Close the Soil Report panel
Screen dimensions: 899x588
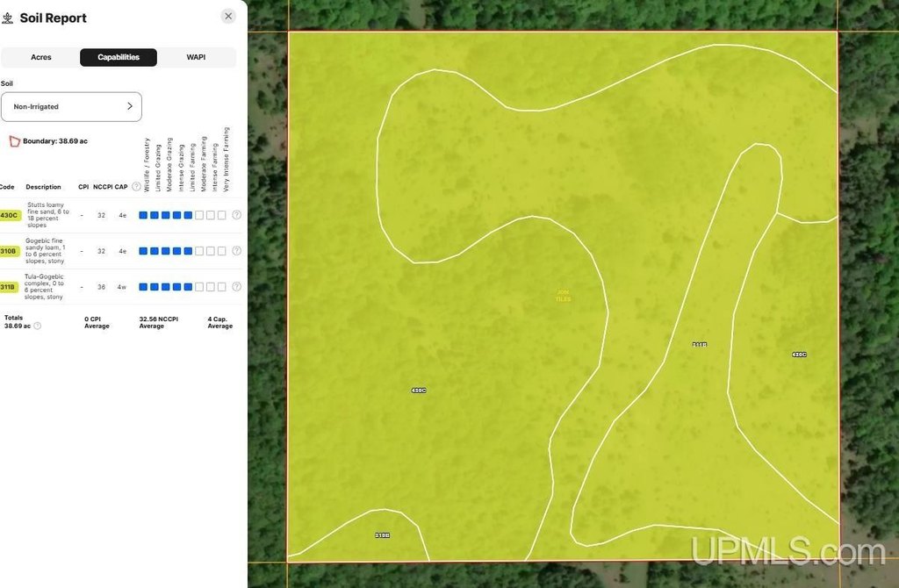(228, 16)
